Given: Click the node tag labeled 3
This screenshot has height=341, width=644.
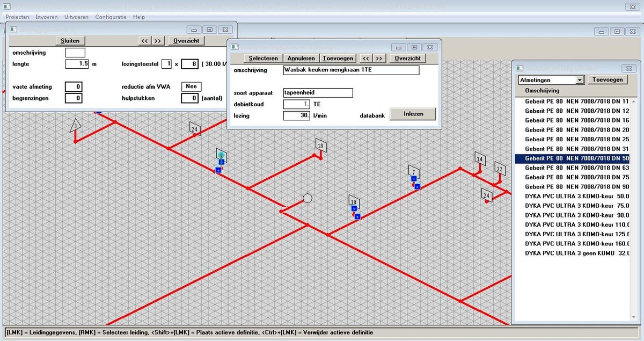Looking at the screenshot, I should [76, 126].
